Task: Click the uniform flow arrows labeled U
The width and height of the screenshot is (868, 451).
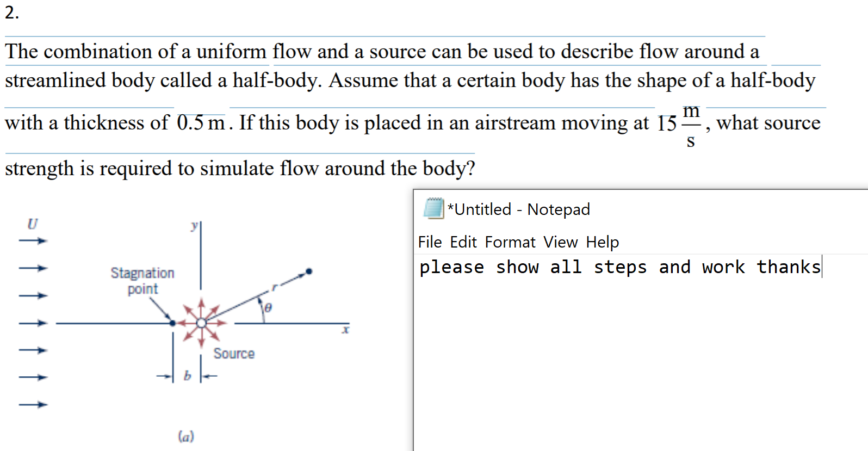Action: 34,239
